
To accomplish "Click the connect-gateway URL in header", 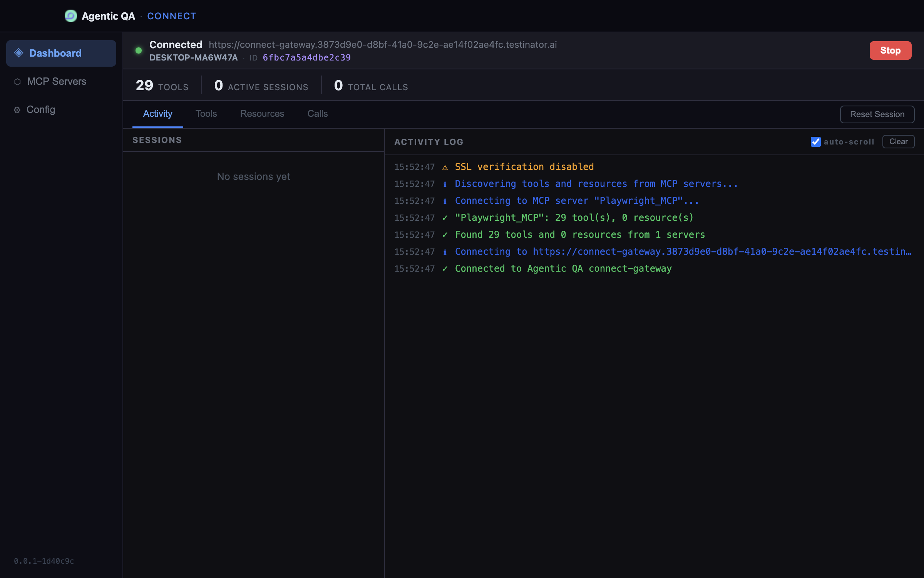I will pyautogui.click(x=383, y=45).
